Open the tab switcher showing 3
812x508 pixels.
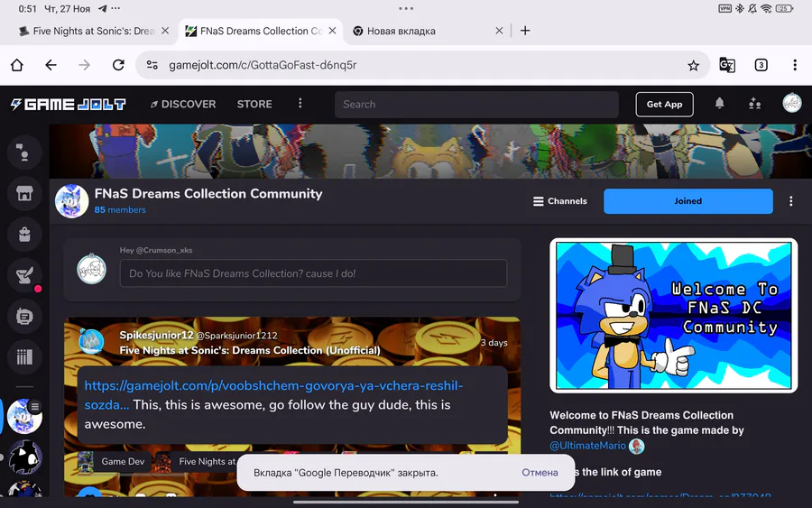point(761,65)
